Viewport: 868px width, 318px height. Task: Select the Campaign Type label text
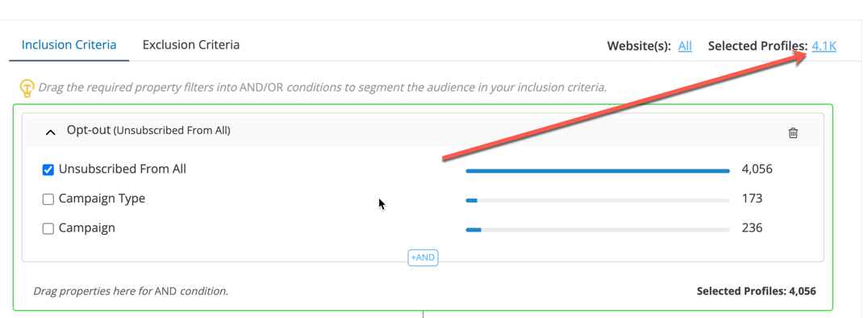[x=102, y=199]
